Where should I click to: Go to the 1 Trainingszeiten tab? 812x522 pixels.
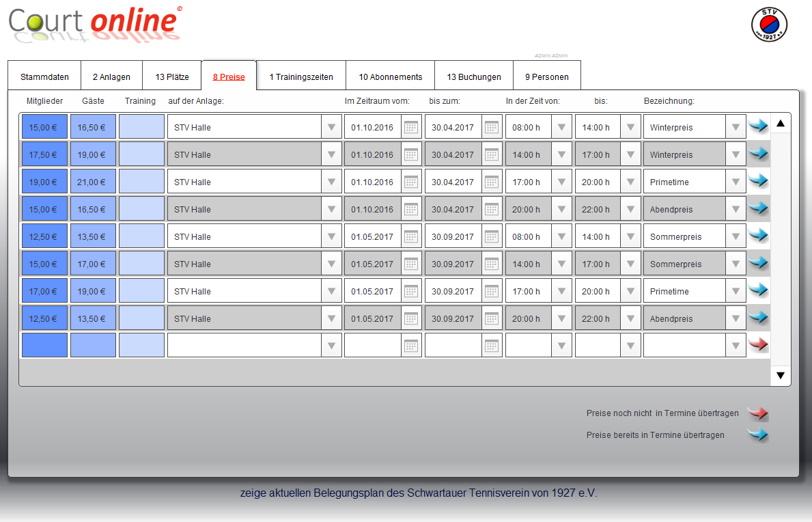[x=301, y=77]
